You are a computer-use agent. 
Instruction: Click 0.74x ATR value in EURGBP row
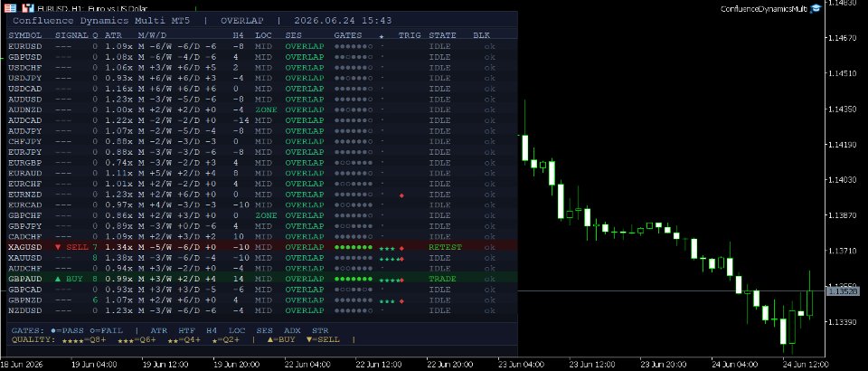(x=119, y=163)
